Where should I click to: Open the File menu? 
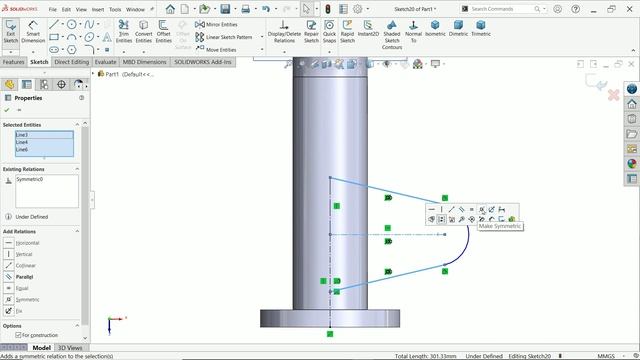[x=53, y=9]
